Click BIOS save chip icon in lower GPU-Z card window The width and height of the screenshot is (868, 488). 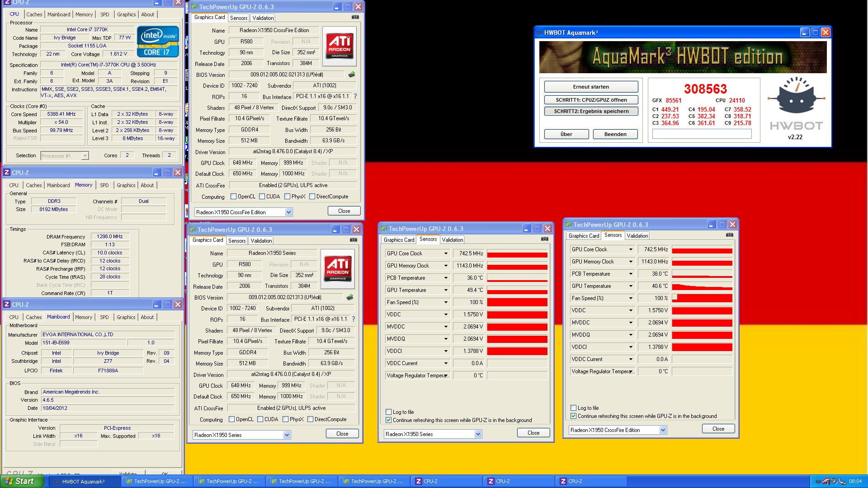(x=350, y=297)
